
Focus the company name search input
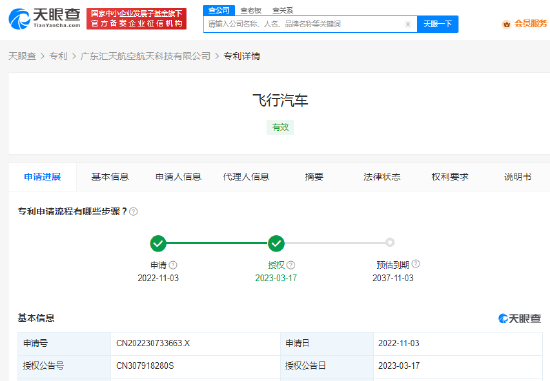pos(303,24)
